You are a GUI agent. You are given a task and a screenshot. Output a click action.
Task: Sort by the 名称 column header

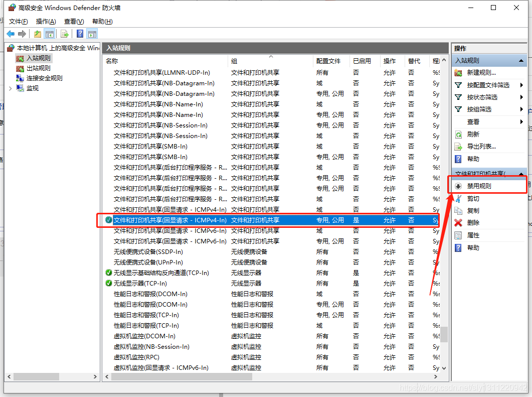165,61
